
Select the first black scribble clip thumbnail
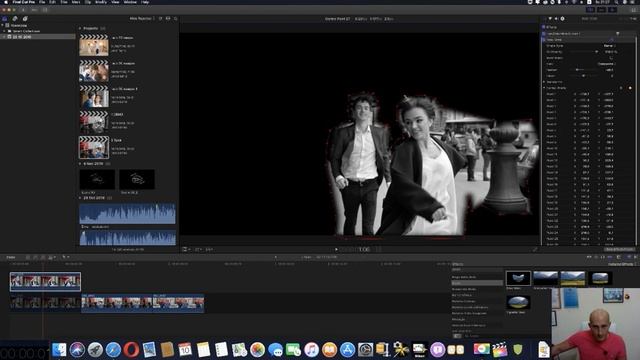coord(97,179)
